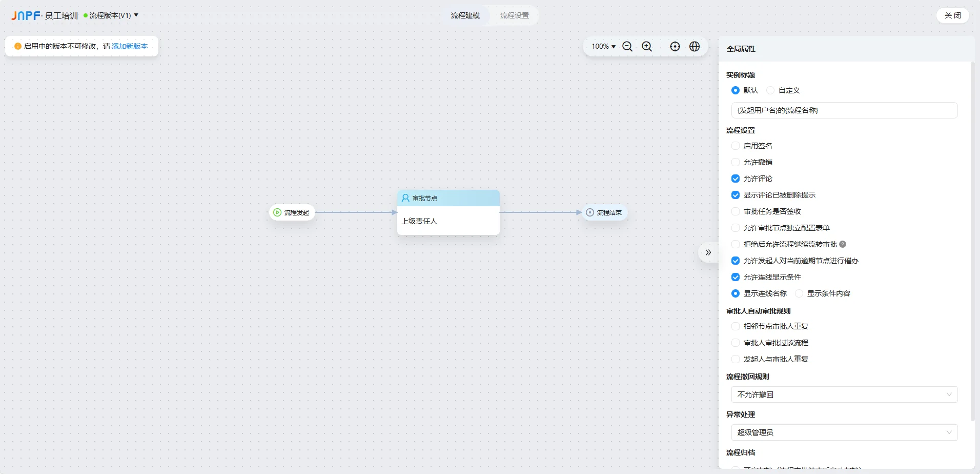Screen dimensions: 980x474
Task: Enable the 启用签名 checkbox
Action: pyautogui.click(x=736, y=146)
